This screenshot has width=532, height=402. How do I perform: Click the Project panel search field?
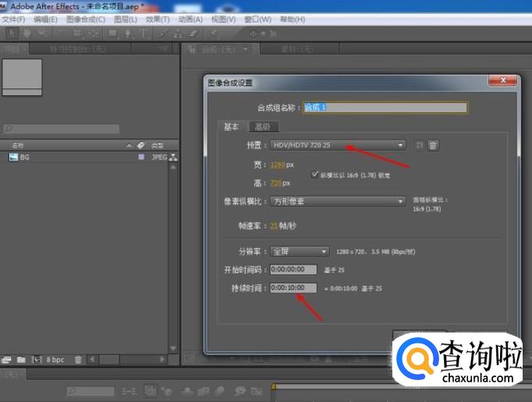click(x=61, y=129)
